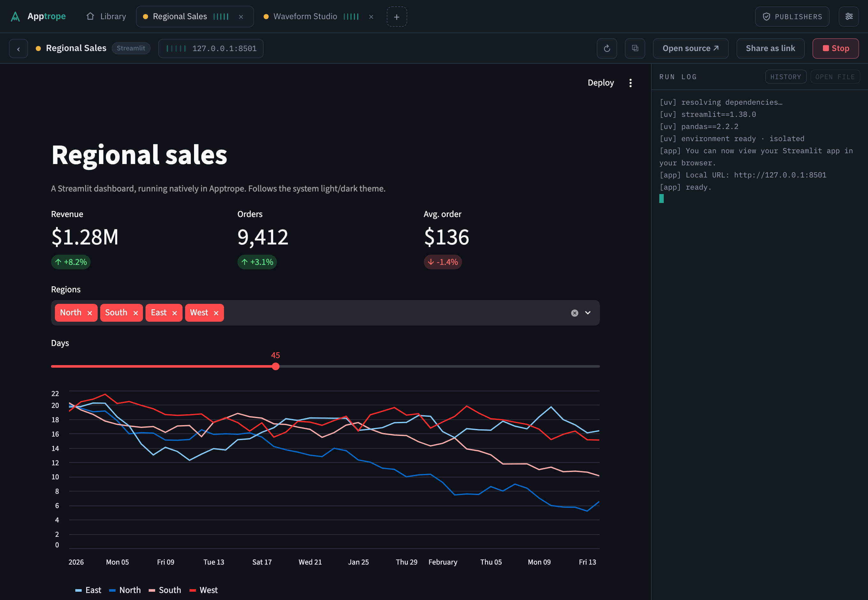Image resolution: width=868 pixels, height=600 pixels.
Task: Click the Days slider handle at 45
Action: point(275,366)
